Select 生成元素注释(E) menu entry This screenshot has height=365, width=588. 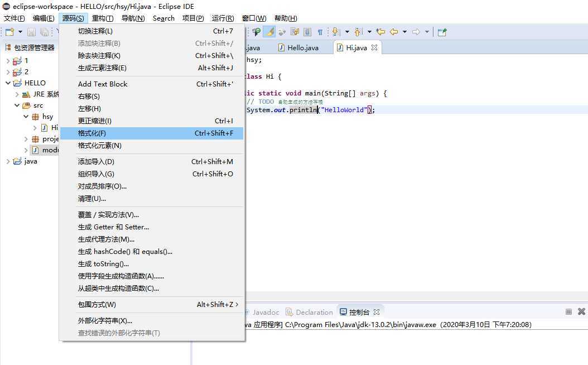pyautogui.click(x=152, y=68)
